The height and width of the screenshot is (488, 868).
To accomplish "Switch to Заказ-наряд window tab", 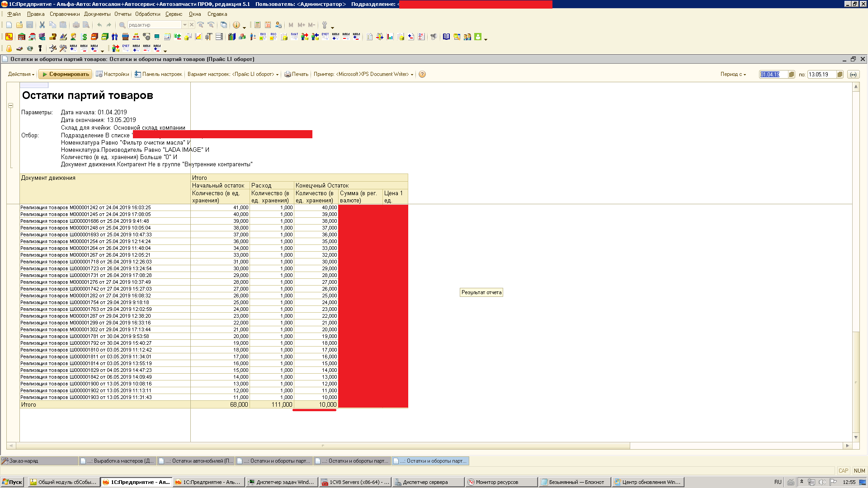I will 39,461.
